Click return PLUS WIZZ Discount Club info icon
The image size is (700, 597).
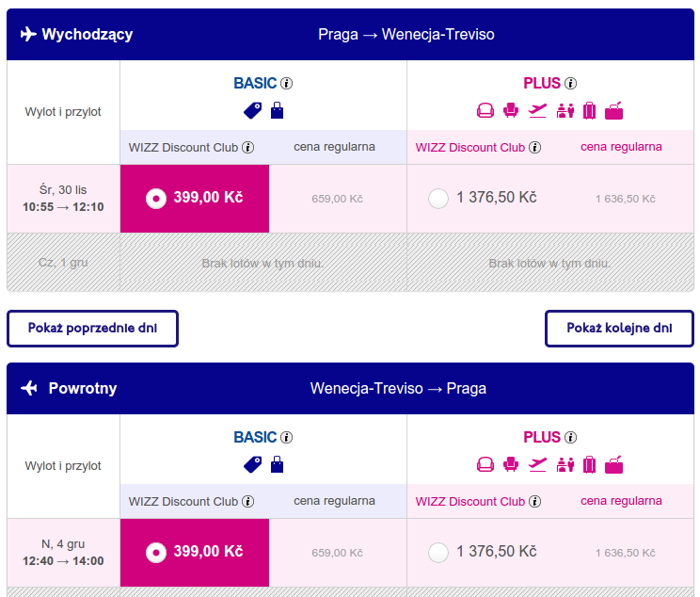point(534,501)
